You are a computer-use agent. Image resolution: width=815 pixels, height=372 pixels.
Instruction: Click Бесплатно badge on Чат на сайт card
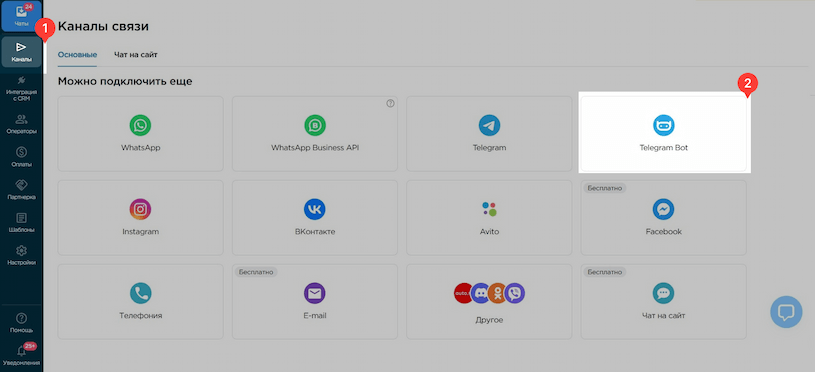point(604,272)
